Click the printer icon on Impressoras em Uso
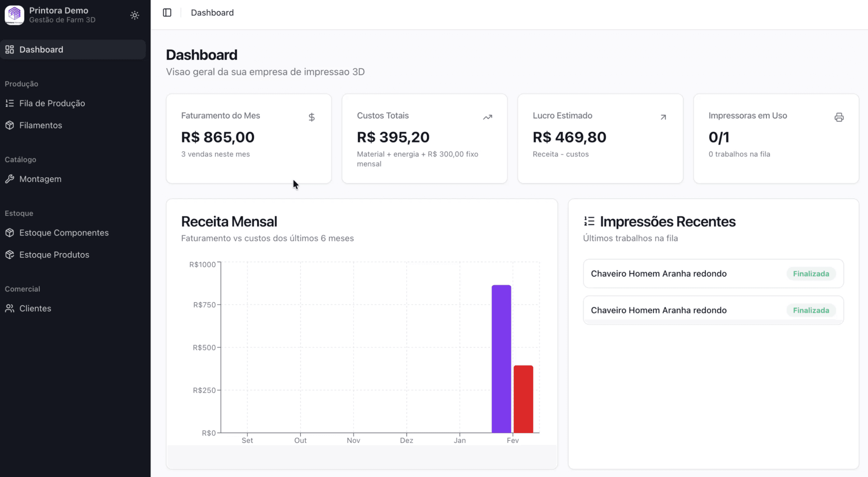The image size is (868, 477). tap(839, 117)
